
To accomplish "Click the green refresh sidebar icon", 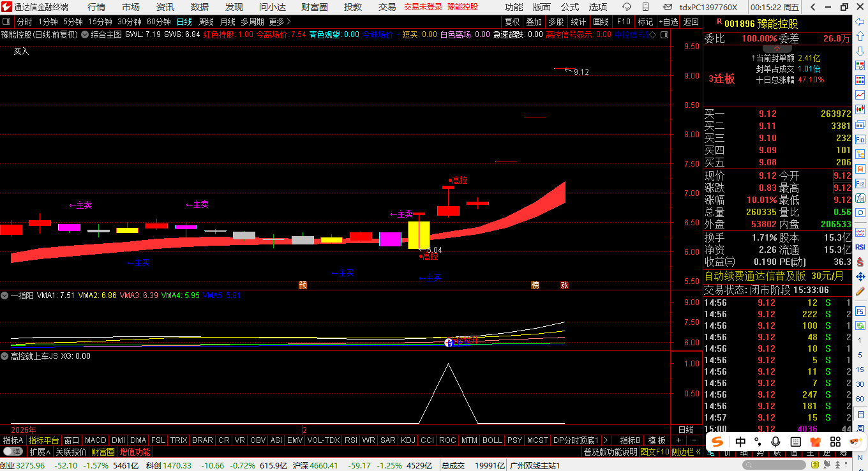I will (x=860, y=325).
